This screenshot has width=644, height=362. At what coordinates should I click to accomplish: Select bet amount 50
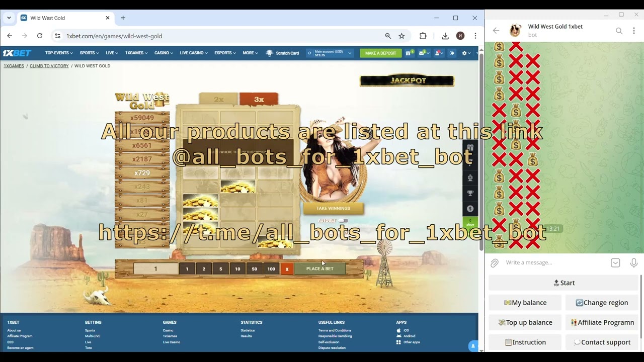point(254,269)
